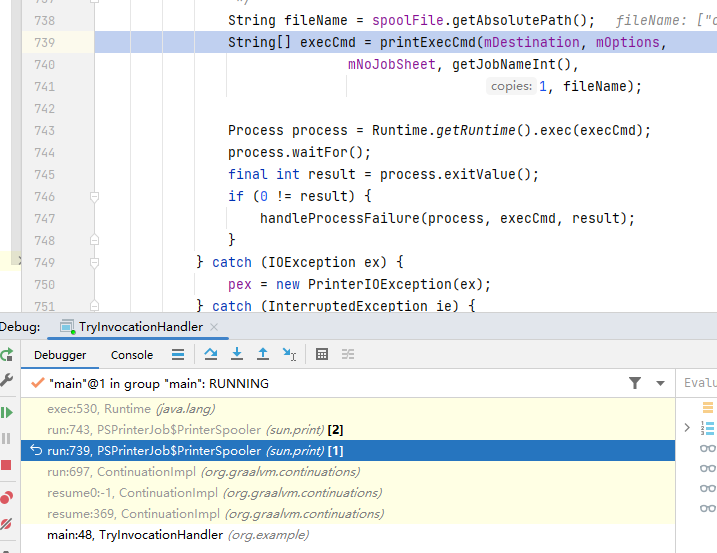Switch to the Console tab

(132, 355)
